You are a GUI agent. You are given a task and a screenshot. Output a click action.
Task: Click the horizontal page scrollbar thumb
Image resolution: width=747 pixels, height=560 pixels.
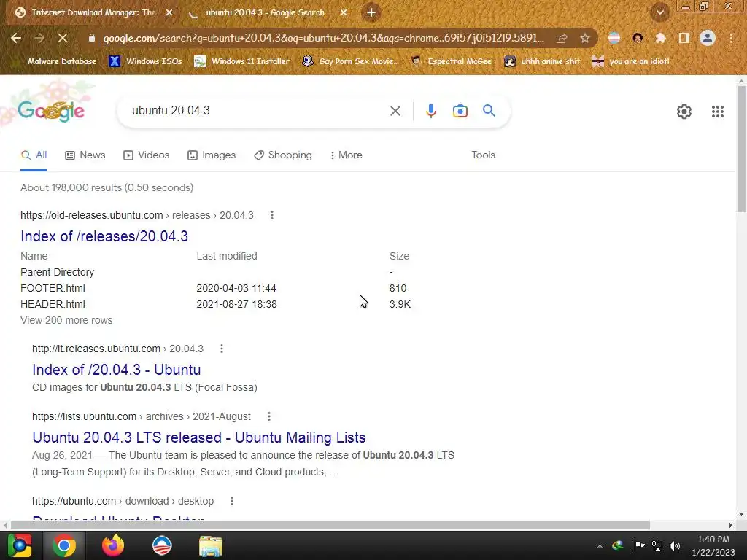click(x=330, y=525)
